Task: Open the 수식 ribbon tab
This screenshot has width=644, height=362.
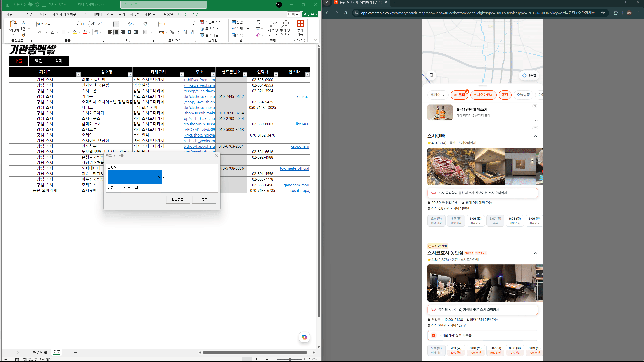Action: coord(84,14)
